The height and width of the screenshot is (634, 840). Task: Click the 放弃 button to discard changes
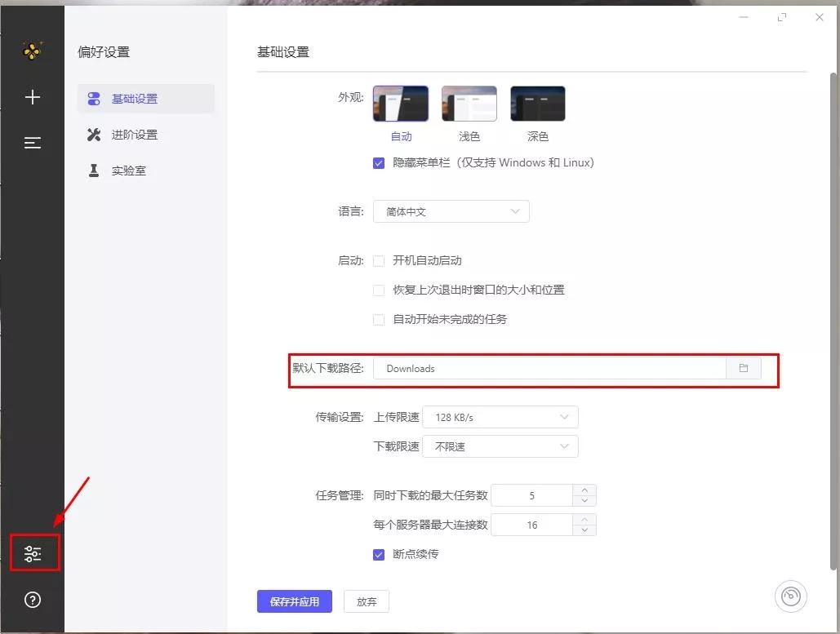(366, 601)
